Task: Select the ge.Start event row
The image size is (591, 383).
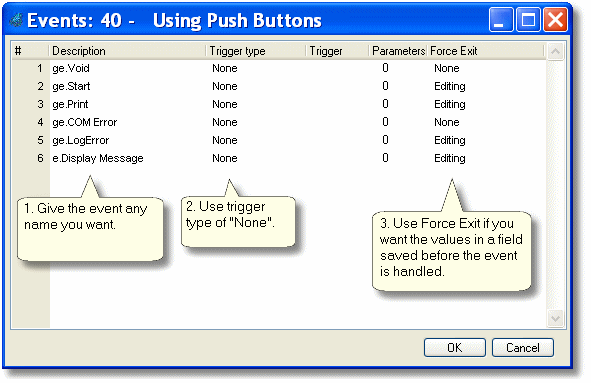Action: tap(279, 86)
